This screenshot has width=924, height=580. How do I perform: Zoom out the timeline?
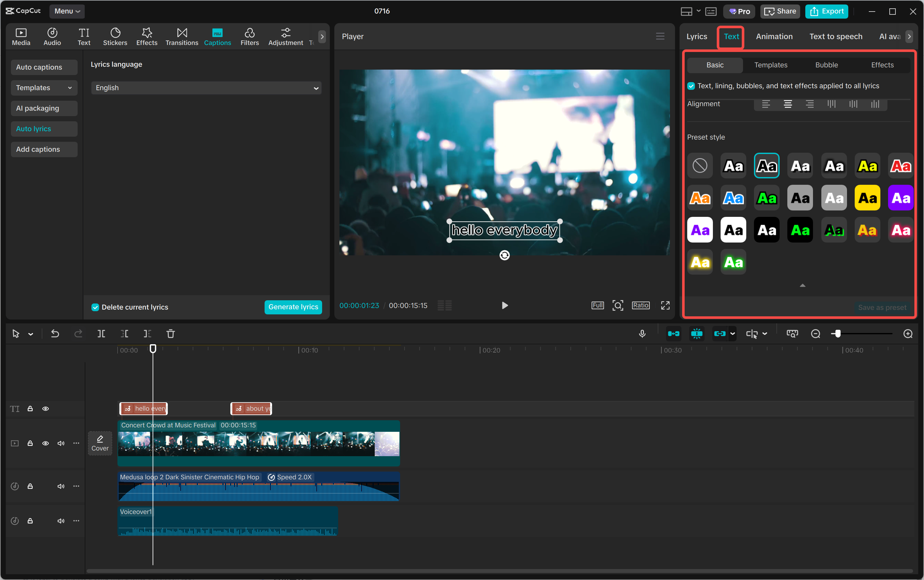coord(815,334)
